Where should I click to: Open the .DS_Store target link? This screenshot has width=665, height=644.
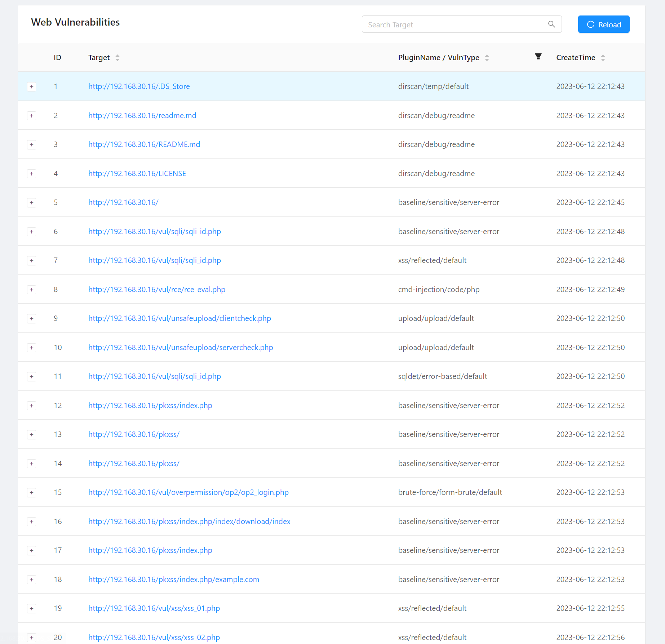(x=139, y=86)
